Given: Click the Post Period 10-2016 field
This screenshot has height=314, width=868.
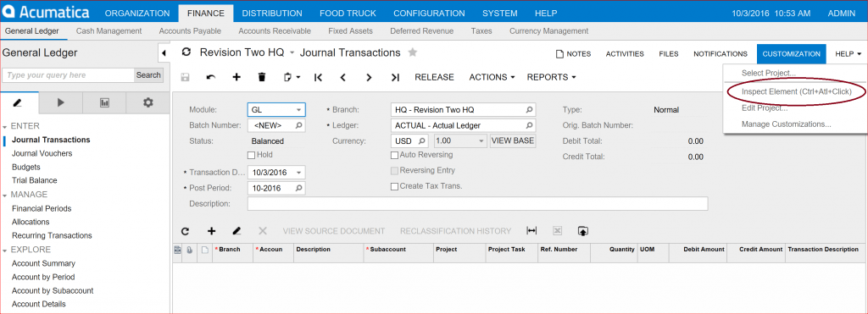Looking at the screenshot, I should click(276, 188).
